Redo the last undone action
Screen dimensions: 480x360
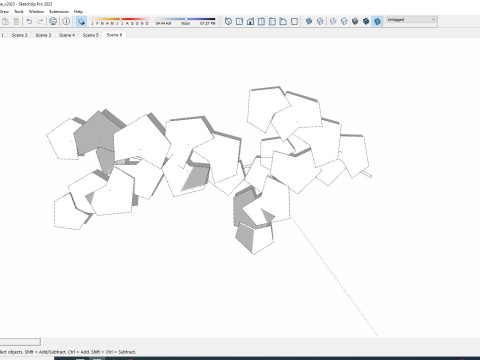pyautogui.click(x=40, y=22)
